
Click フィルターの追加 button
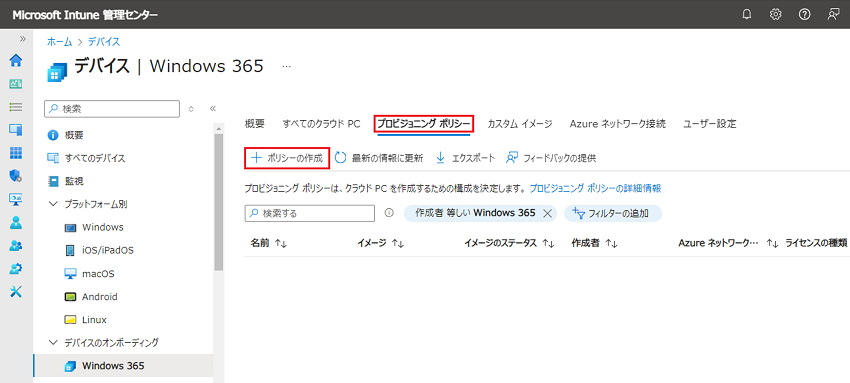[x=613, y=213]
